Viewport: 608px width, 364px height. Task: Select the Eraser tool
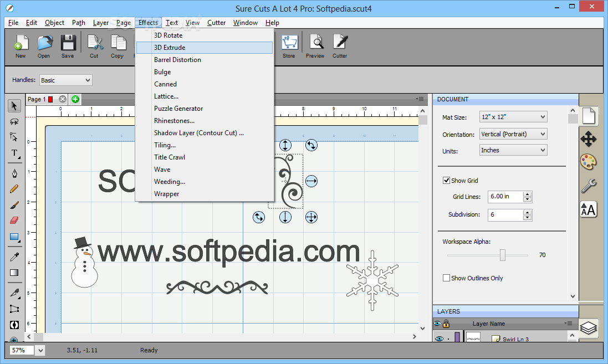coord(14,221)
